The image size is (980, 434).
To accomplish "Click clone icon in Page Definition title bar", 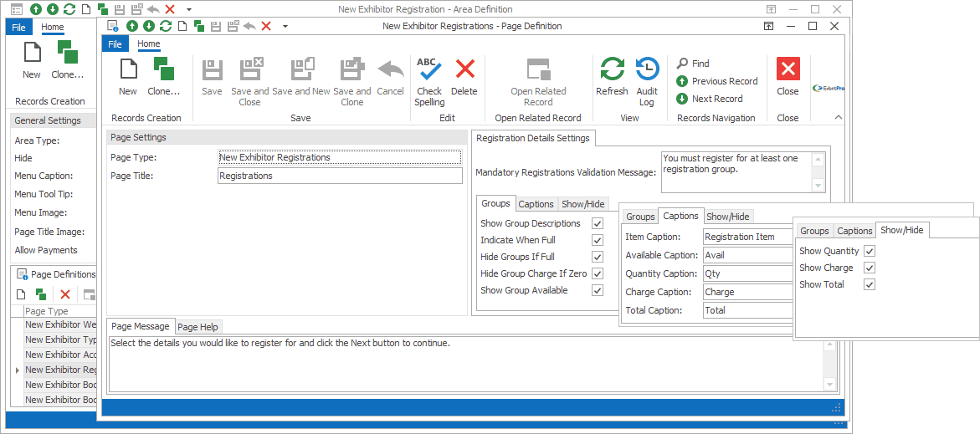I will 198,26.
